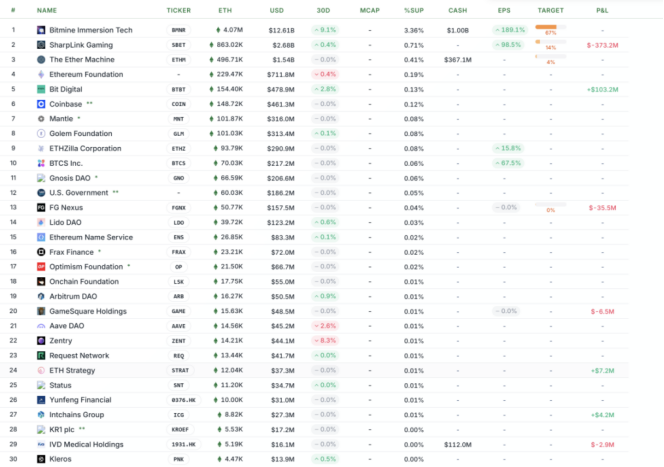Click the Bitmine Immersion Tech logo icon
664x467 pixels.
pyautogui.click(x=40, y=30)
